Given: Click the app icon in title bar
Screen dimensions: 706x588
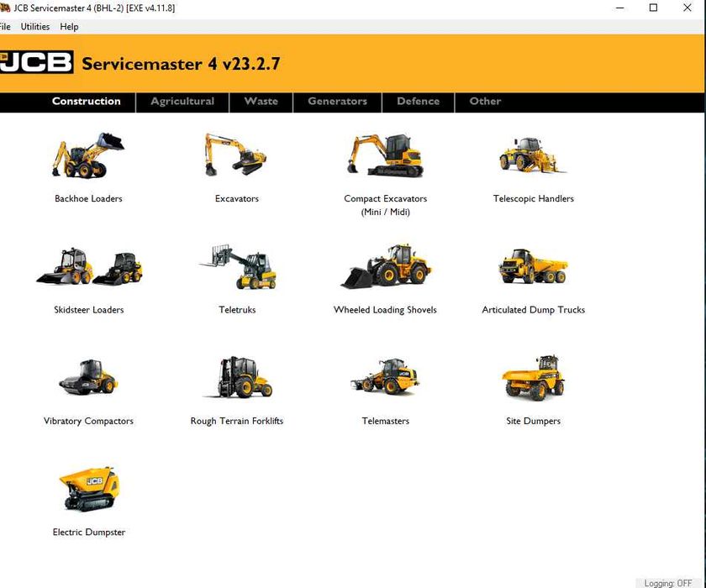Looking at the screenshot, I should click(5, 8).
